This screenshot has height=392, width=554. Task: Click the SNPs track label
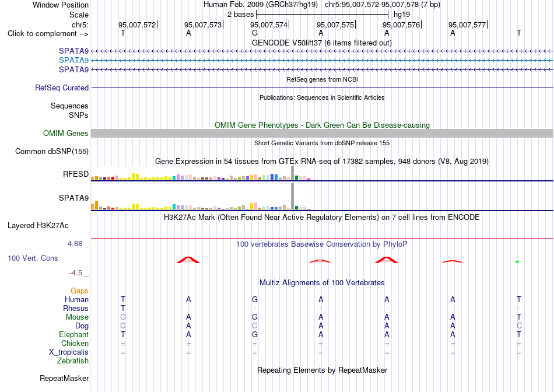click(79, 115)
